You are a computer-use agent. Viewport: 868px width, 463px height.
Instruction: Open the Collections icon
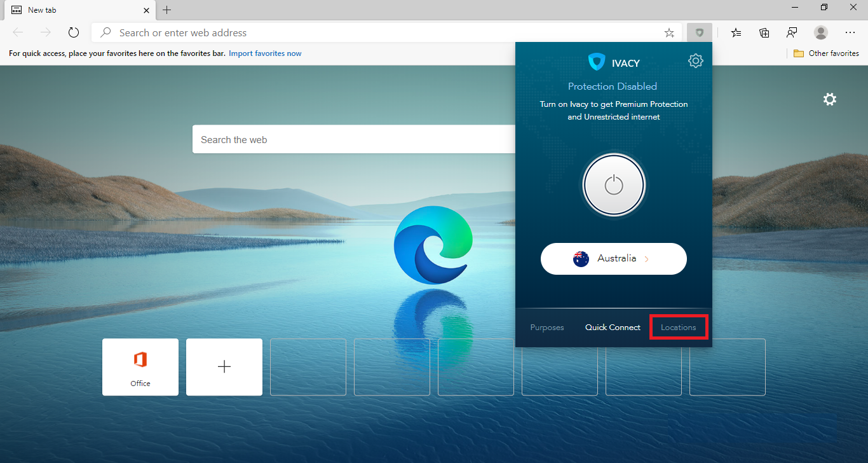[x=764, y=32]
